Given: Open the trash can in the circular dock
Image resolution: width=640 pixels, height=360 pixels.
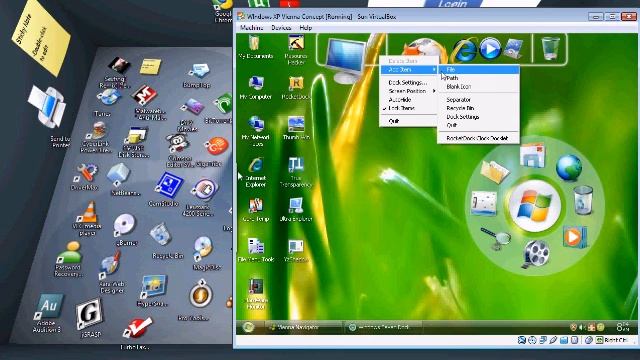Looking at the screenshot, I should (x=582, y=200).
